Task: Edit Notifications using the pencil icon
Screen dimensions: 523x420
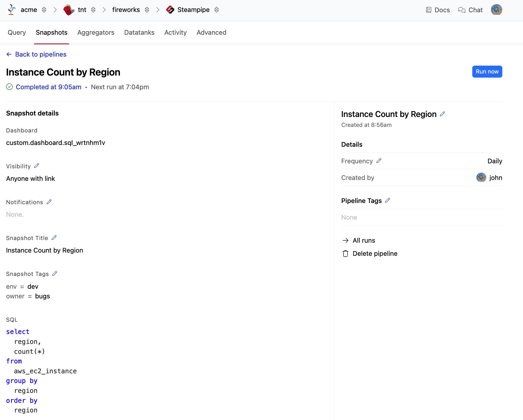Action: click(x=49, y=202)
